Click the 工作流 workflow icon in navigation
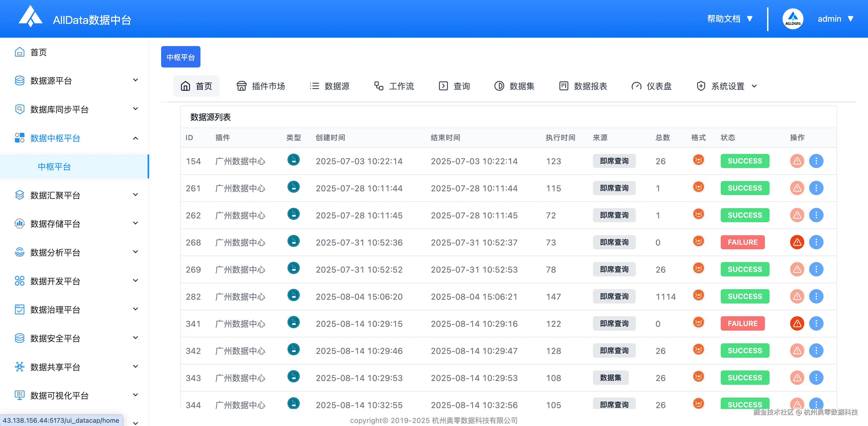Viewport: 868px width, 426px height. (379, 86)
